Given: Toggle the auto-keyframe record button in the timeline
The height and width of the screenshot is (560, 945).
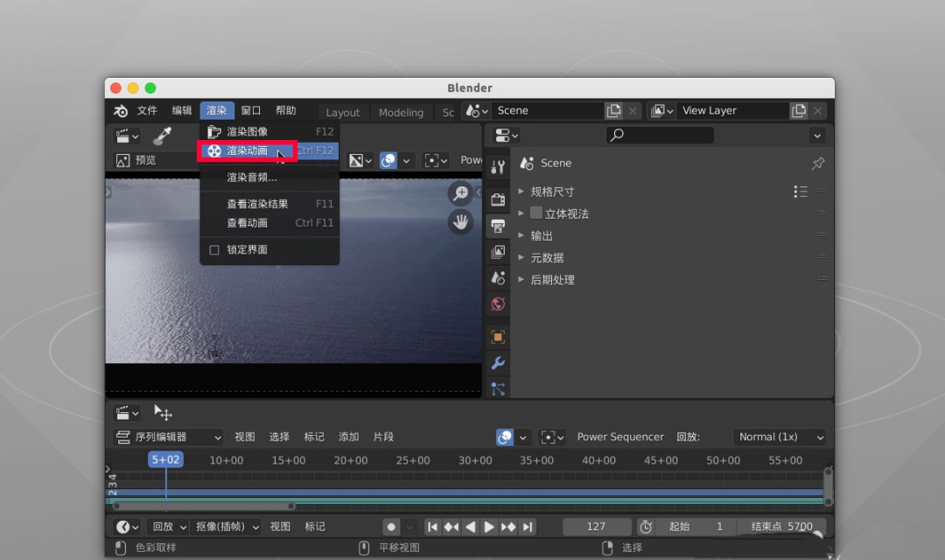Looking at the screenshot, I should (x=391, y=527).
